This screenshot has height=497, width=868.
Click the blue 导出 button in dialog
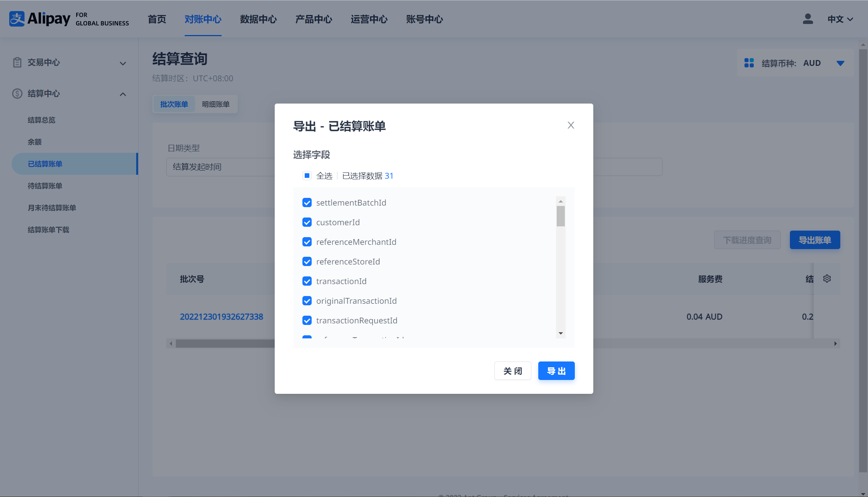pyautogui.click(x=556, y=371)
